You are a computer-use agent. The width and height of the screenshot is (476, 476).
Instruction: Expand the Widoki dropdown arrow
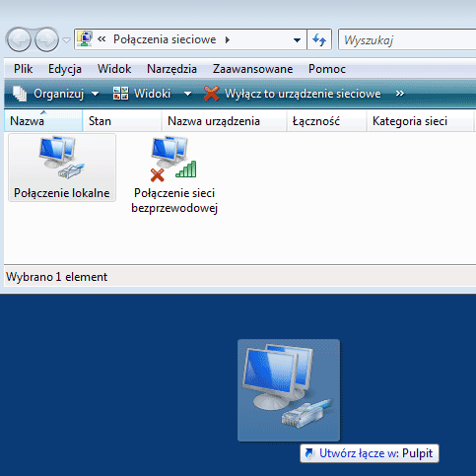(x=187, y=94)
